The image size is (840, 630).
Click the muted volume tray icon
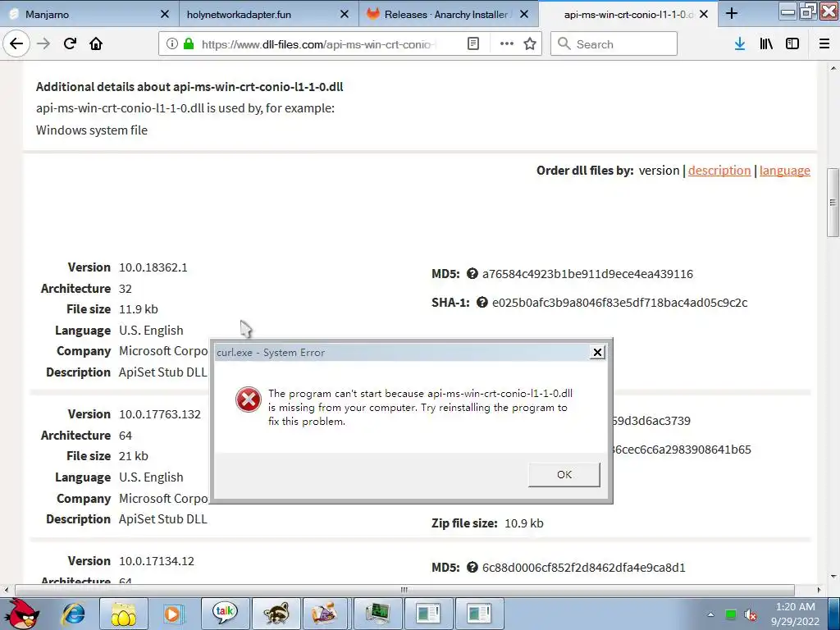point(751,615)
